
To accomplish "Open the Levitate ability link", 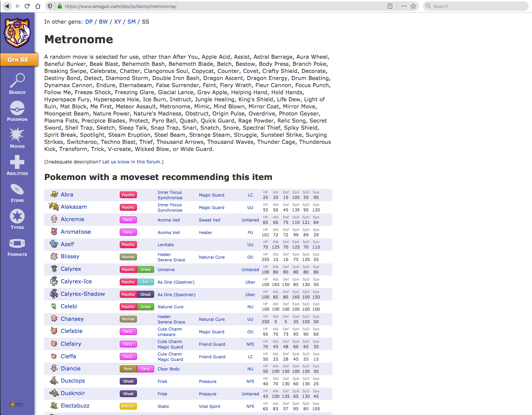I will 166,244.
